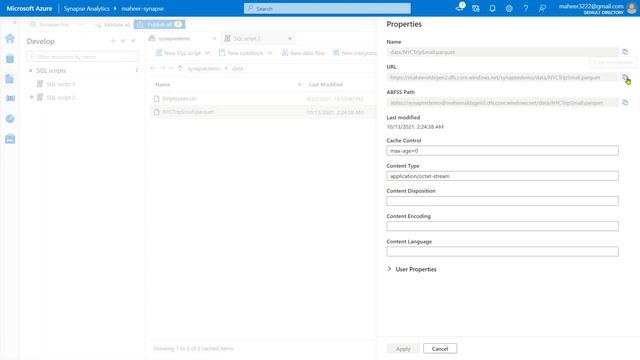640x360 pixels.
Task: Focus the Cache Control input field
Action: click(x=502, y=151)
